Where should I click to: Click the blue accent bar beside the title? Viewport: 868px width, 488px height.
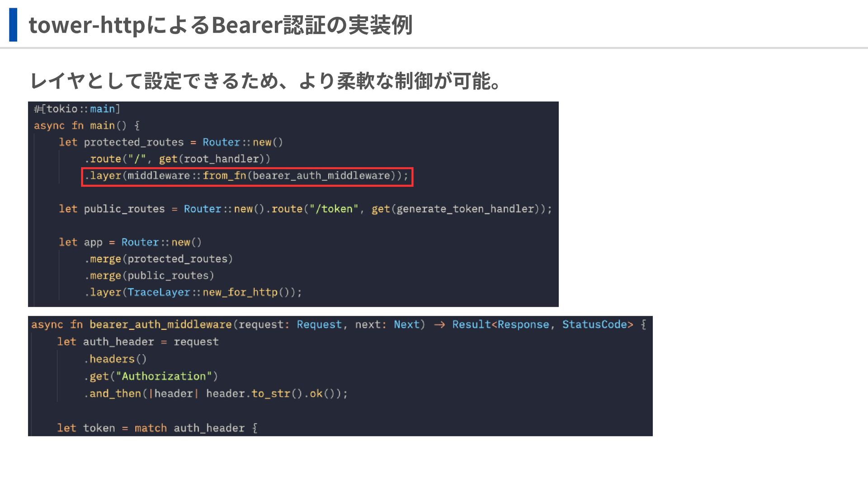13,25
